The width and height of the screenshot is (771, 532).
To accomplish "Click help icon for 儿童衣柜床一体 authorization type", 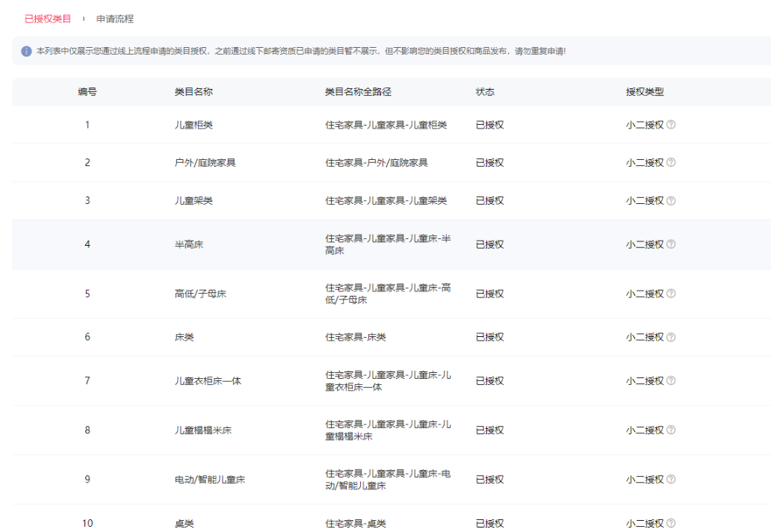I will point(671,380).
